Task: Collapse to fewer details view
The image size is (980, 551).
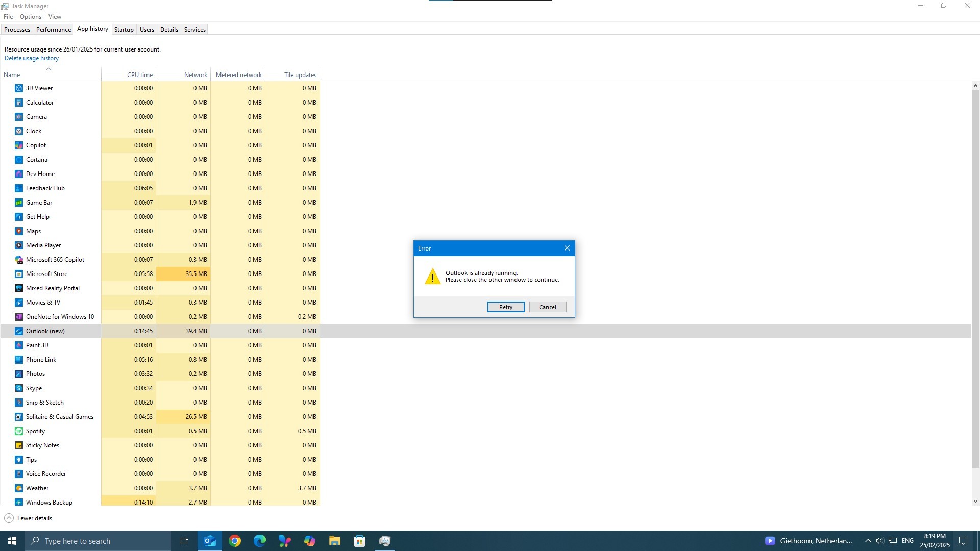Action: pos(28,518)
